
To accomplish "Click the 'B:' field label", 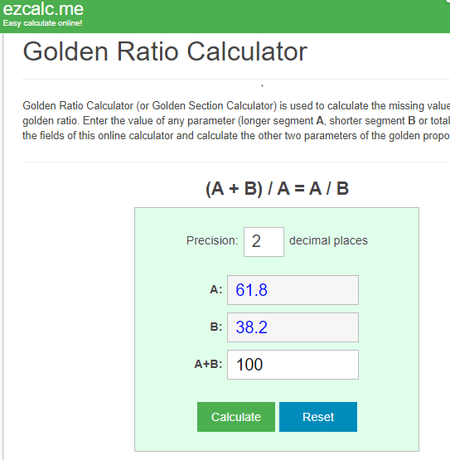I will point(216,327).
